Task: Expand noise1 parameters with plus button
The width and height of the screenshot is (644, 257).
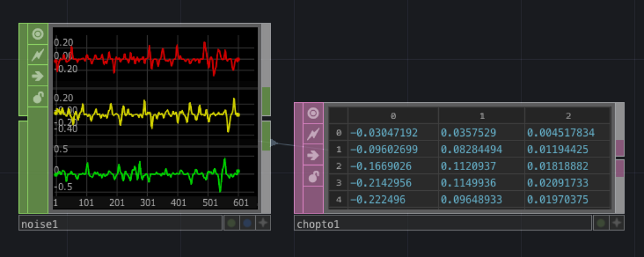Action: coord(263,223)
